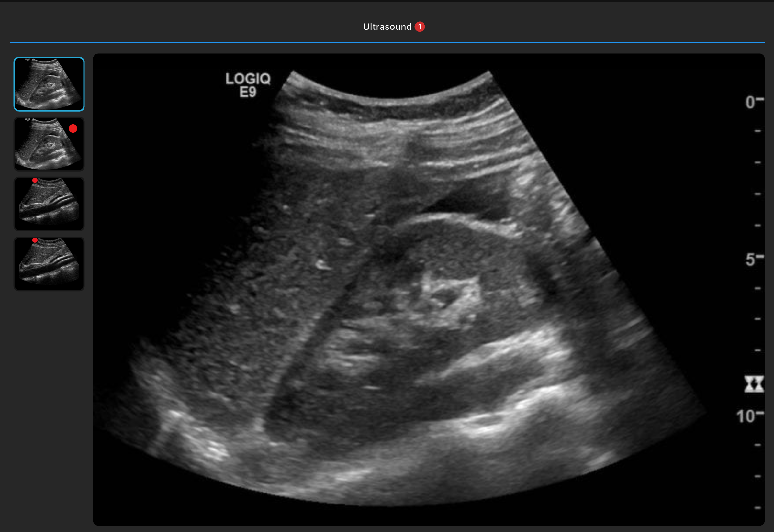The image size is (774, 532).
Task: Click the red notification badge beside Ultrasound
Action: [x=420, y=27]
